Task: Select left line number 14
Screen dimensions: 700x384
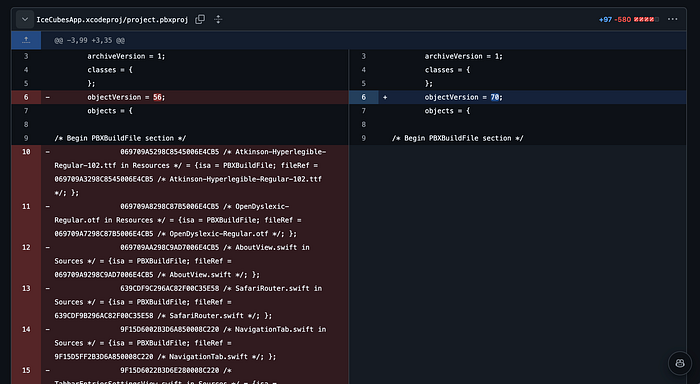Action: [x=26, y=330]
